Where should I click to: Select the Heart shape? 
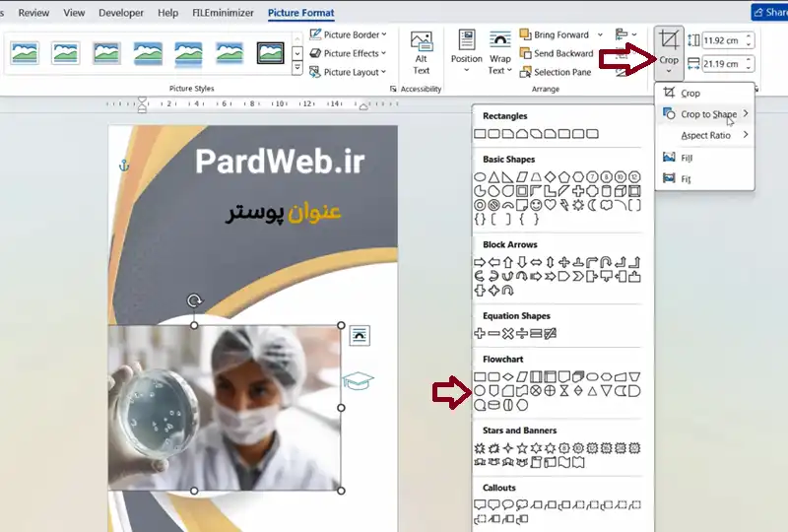(x=551, y=205)
